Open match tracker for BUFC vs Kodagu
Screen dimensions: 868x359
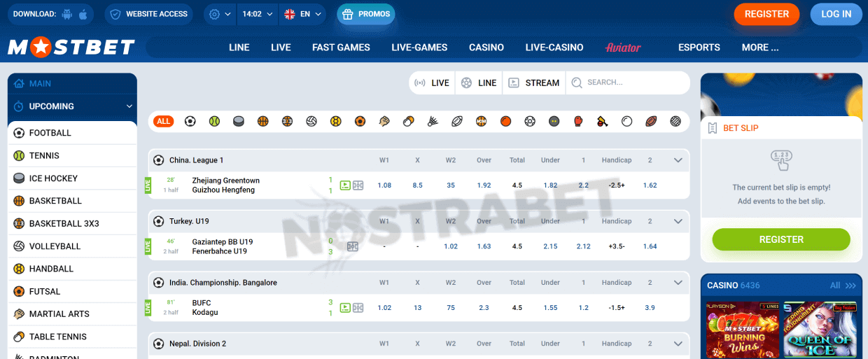point(358,307)
